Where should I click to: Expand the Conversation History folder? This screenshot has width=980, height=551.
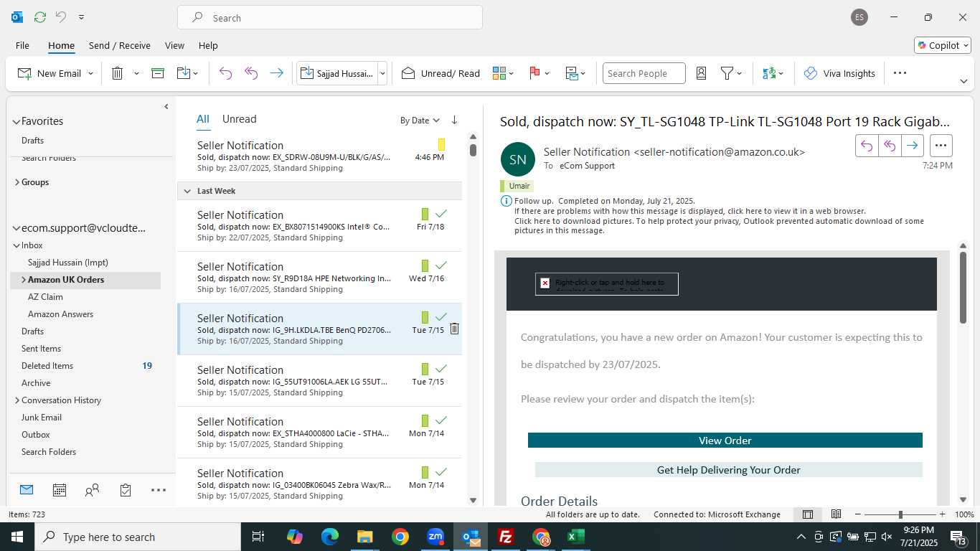click(17, 400)
